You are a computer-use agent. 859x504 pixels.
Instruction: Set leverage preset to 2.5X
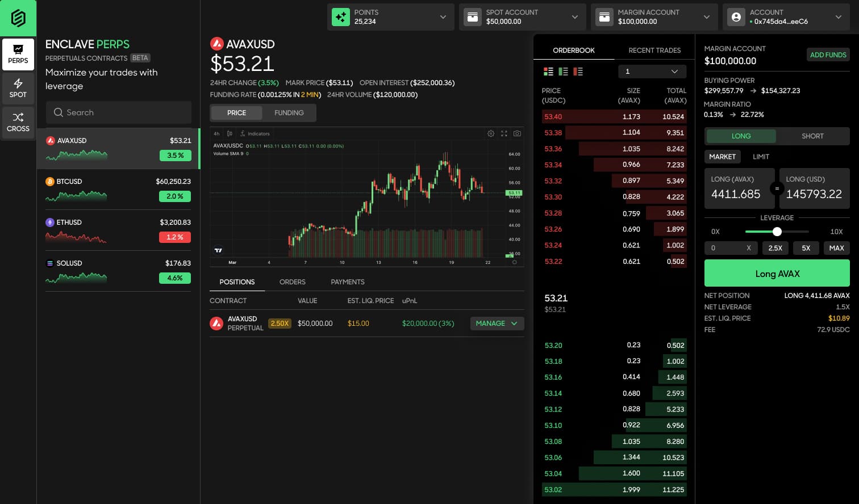coord(775,248)
